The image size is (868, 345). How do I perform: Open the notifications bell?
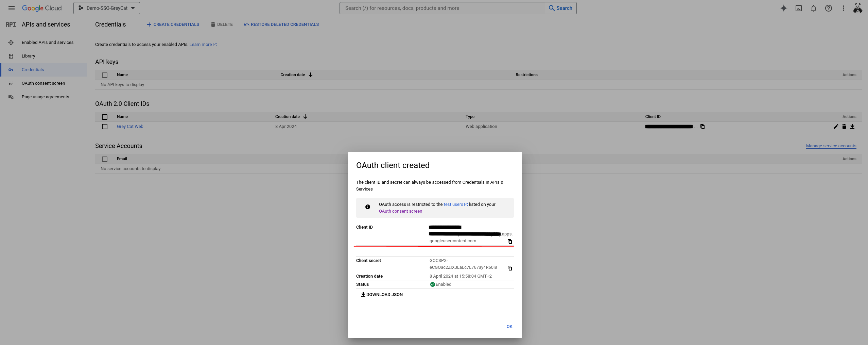pos(814,8)
